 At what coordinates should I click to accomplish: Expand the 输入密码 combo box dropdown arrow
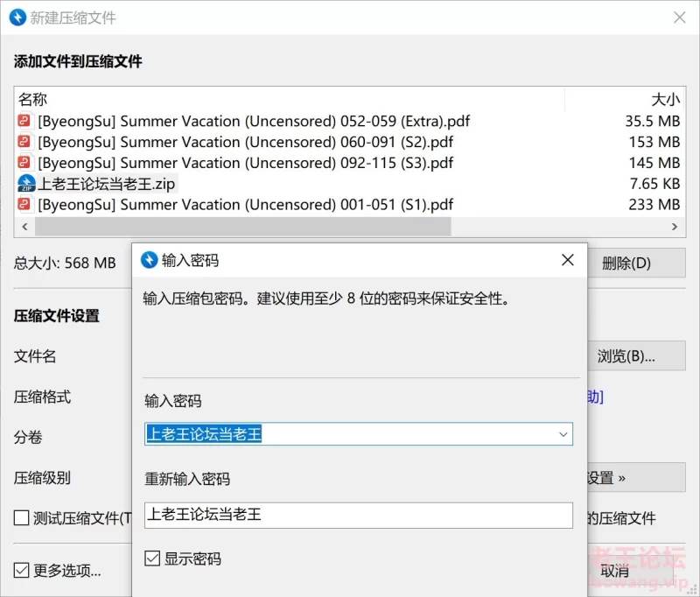[563, 434]
